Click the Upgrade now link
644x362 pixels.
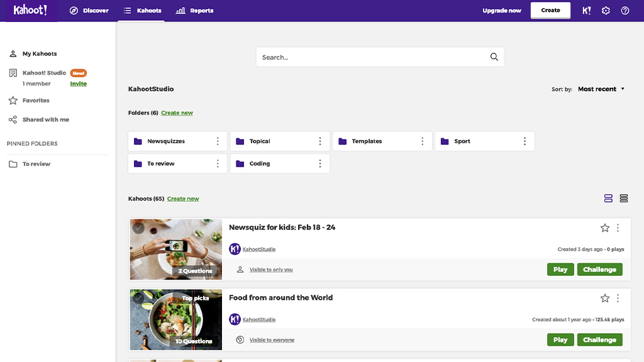click(501, 10)
